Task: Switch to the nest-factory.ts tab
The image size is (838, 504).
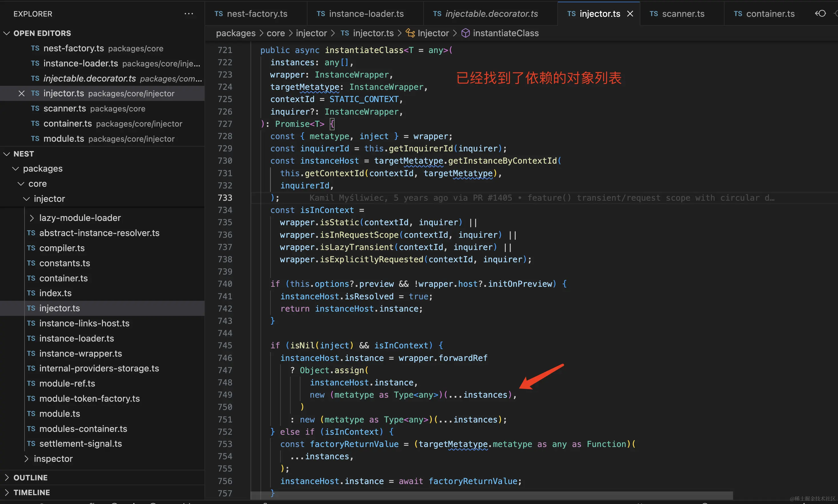Action: pos(256,14)
